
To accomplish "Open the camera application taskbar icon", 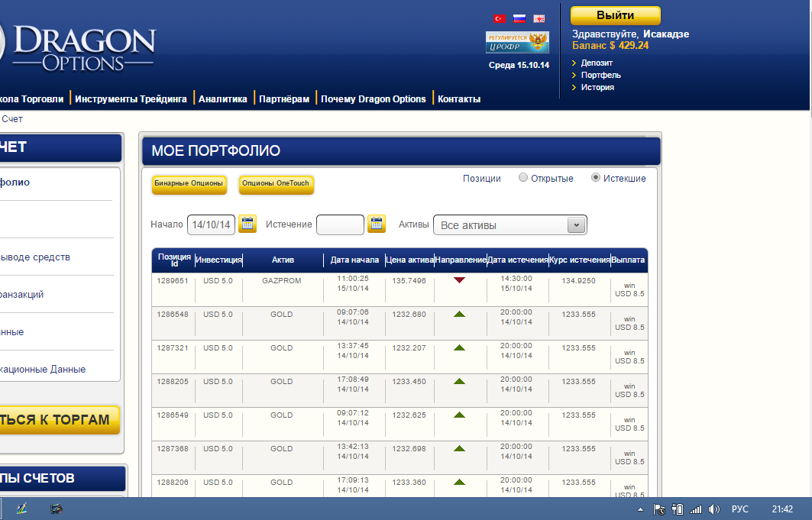I will tap(57, 509).
